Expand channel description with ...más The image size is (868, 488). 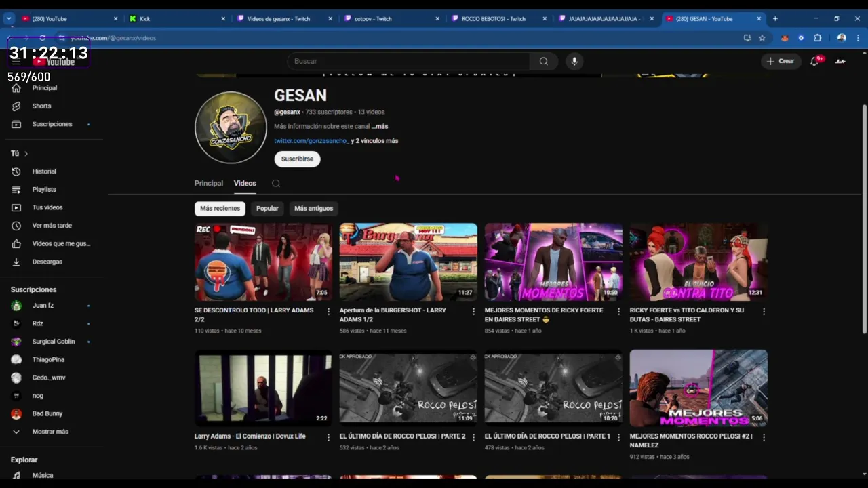pyautogui.click(x=380, y=127)
